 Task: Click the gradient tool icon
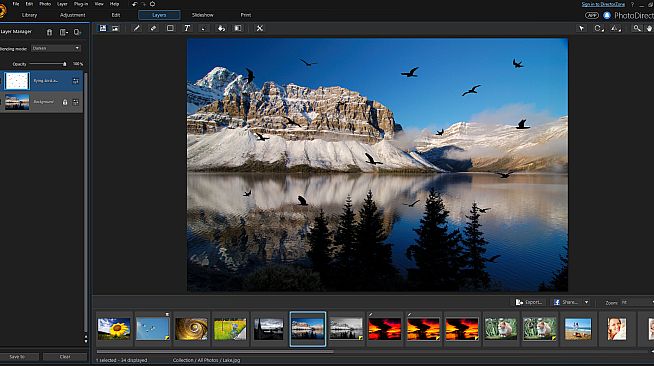[x=238, y=28]
